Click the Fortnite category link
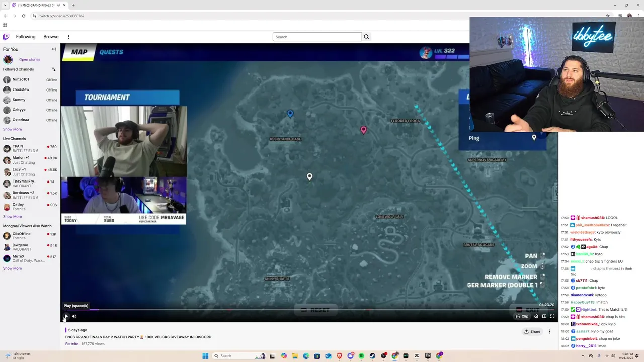Viewport: 644px width, 362px height. click(x=71, y=344)
